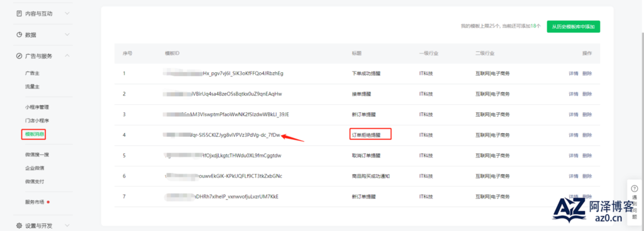Click 模板ID column header

click(x=172, y=53)
